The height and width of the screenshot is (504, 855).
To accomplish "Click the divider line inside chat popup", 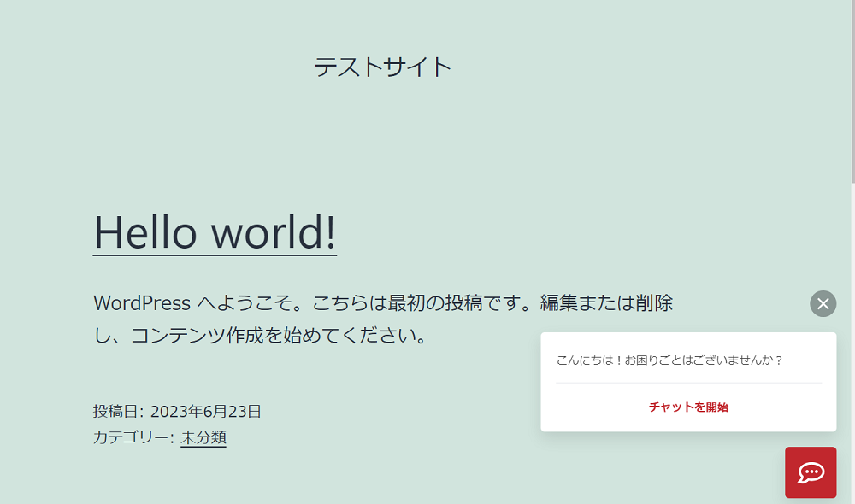I will (x=688, y=384).
